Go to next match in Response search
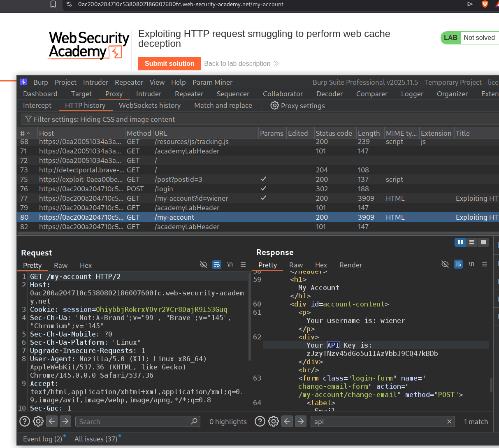The height and width of the screenshot is (448, 499). (x=301, y=421)
